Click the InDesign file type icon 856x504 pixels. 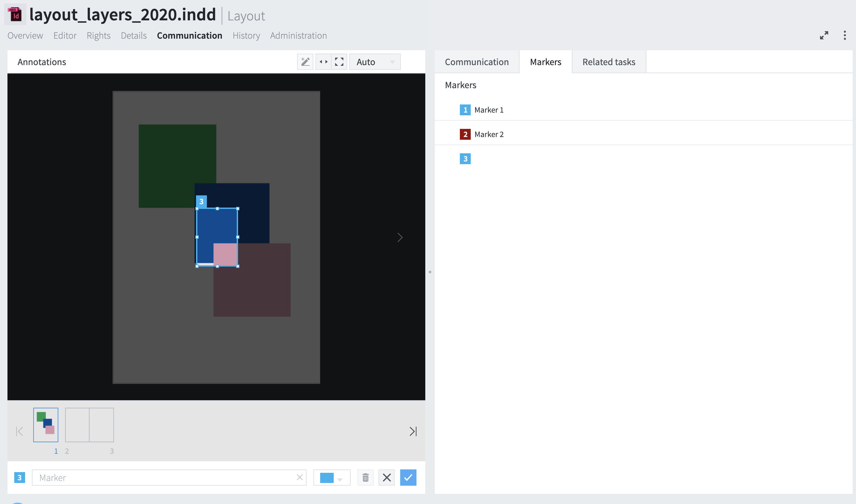(15, 14)
